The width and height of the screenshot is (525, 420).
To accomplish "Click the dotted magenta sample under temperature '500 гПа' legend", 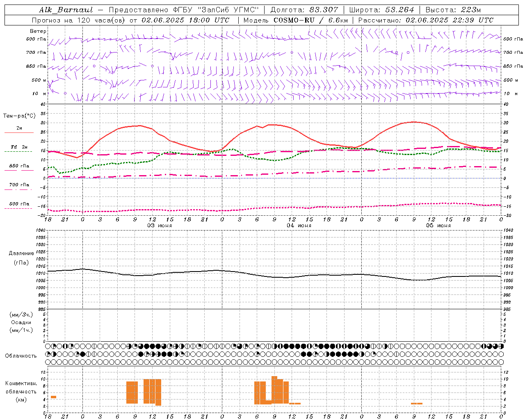I will [18, 209].
